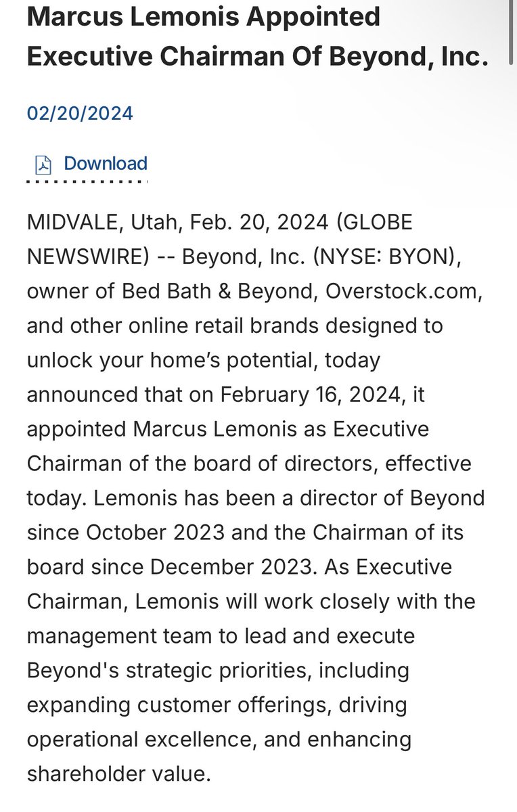
Task: Click the PDF file icon beside Download
Action: (x=43, y=164)
